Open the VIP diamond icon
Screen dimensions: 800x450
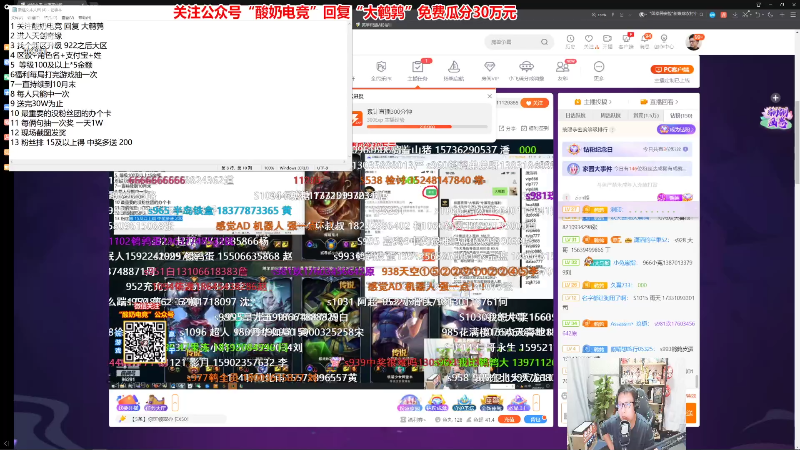pos(489,67)
